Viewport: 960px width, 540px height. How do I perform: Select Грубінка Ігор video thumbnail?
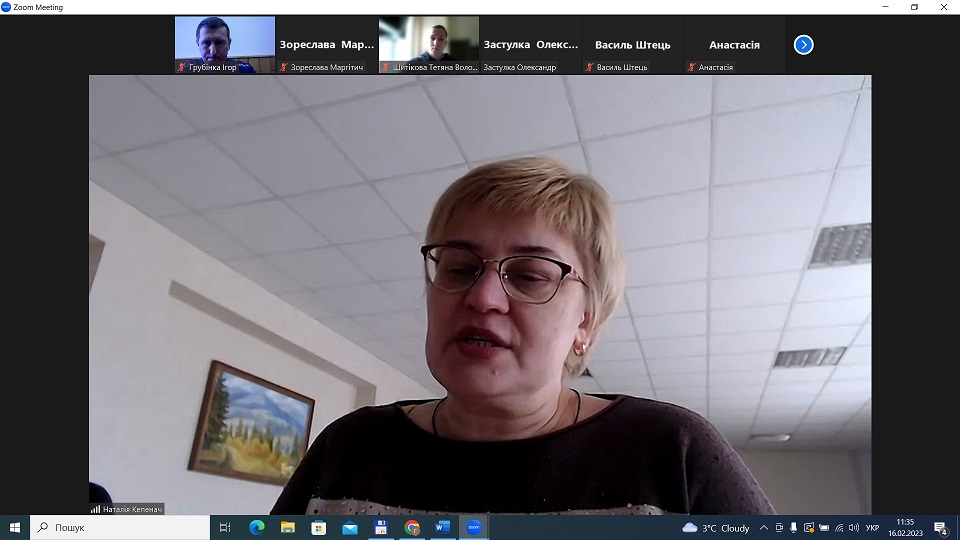pyautogui.click(x=225, y=45)
